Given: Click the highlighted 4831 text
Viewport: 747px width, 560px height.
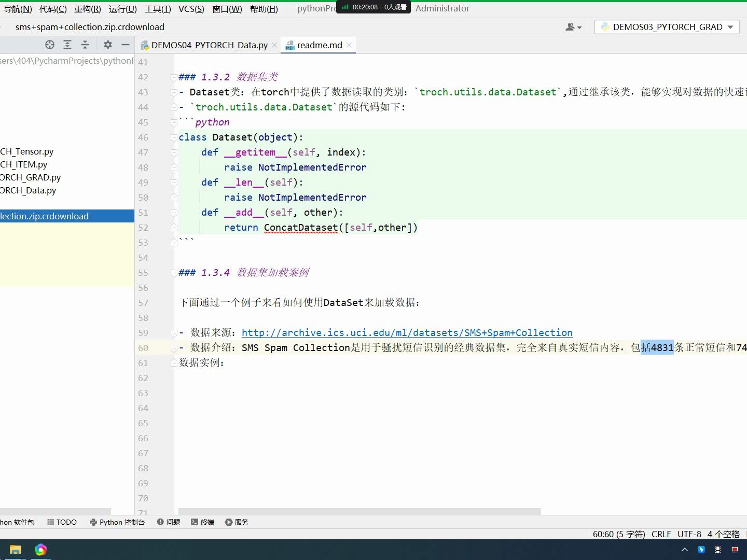Looking at the screenshot, I should [662, 348].
